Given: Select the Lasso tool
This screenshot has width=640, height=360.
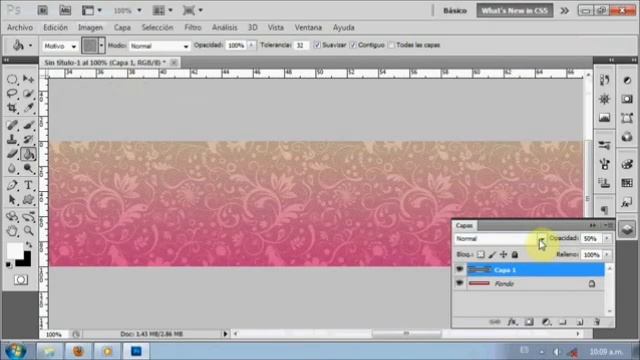Looking at the screenshot, I should pyautogui.click(x=12, y=93).
